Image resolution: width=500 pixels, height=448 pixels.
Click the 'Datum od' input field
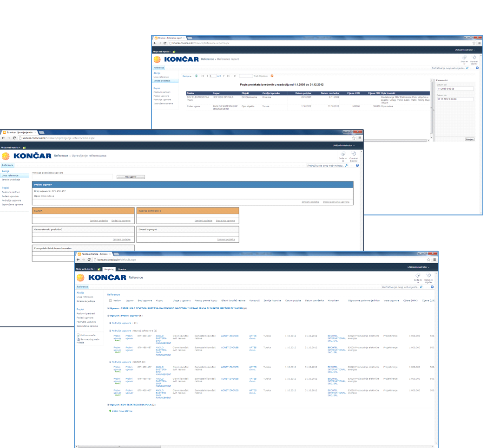(454, 89)
